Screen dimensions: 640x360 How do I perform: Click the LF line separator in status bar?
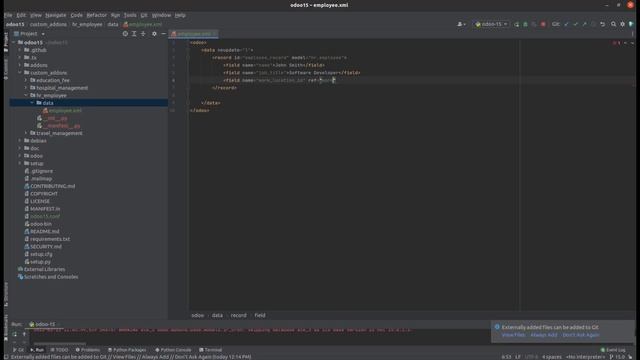tap(518, 357)
